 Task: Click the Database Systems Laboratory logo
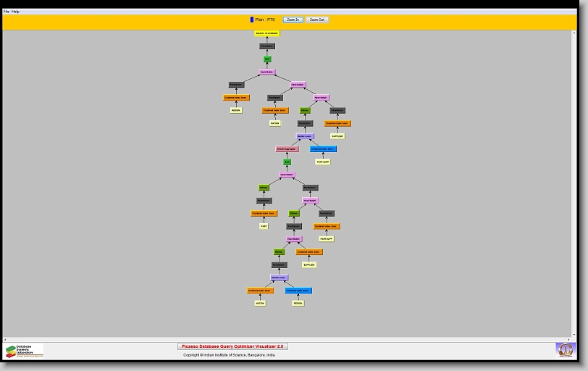[x=25, y=351]
